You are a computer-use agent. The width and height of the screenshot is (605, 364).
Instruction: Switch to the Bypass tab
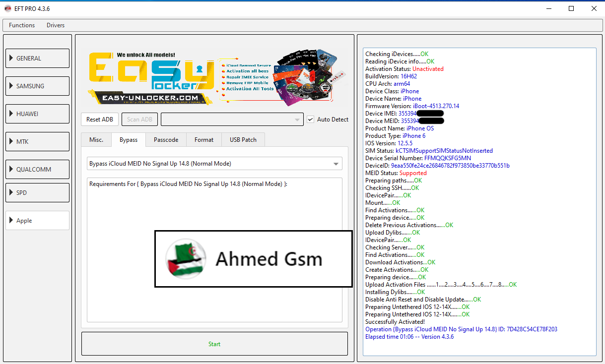coord(129,140)
